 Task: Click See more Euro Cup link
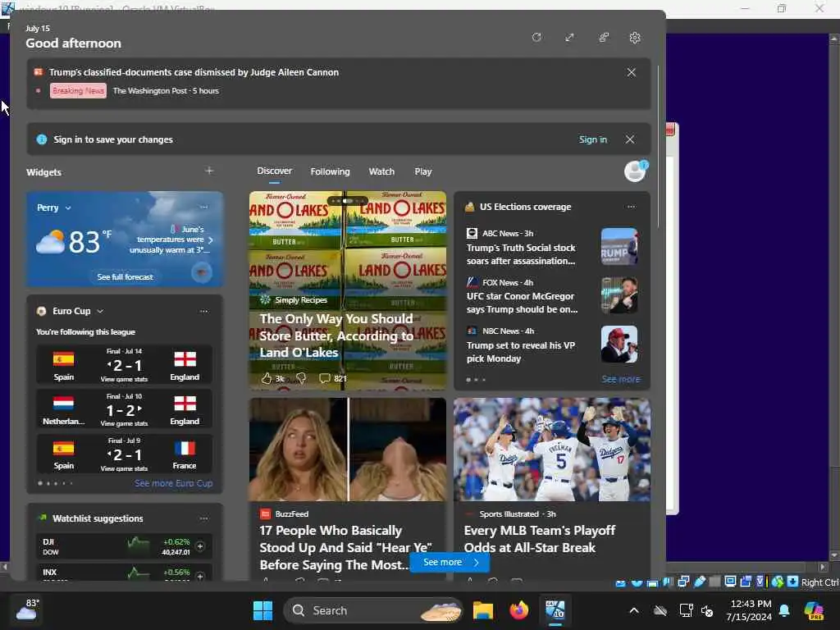[x=174, y=483]
